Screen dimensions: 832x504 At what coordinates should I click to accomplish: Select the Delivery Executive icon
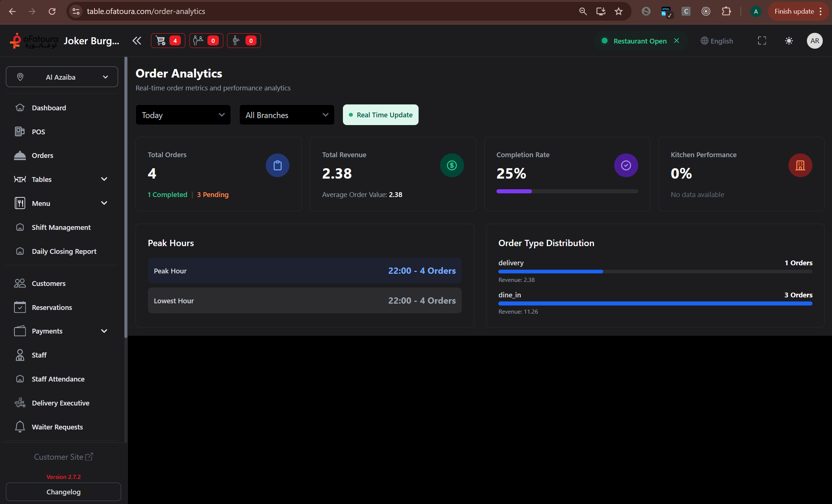click(x=20, y=403)
